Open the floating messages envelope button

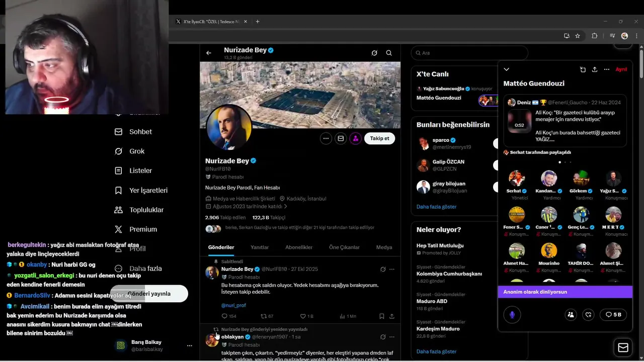coord(623,347)
